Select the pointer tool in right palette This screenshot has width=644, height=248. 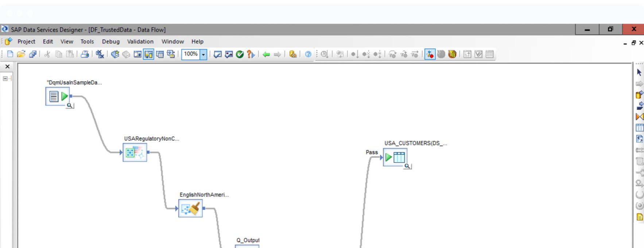click(639, 72)
